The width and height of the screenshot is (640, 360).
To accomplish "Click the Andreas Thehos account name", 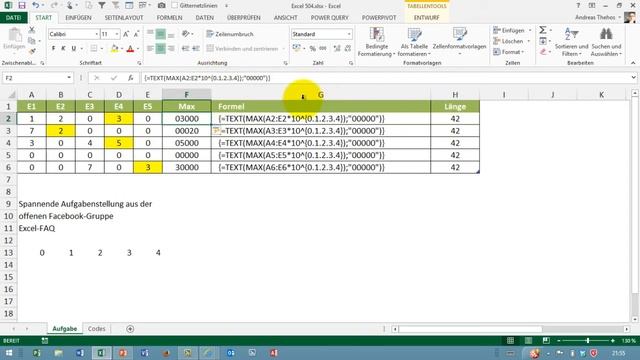I will point(595,18).
